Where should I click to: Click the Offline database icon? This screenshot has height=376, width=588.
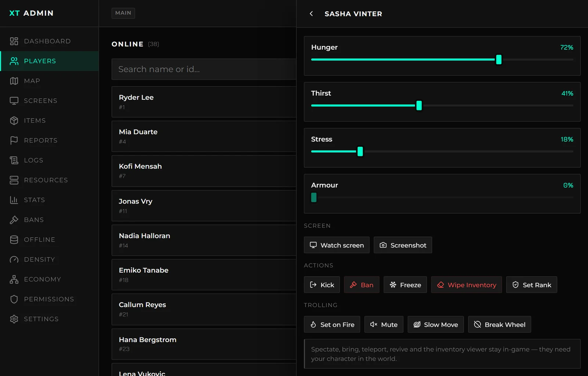(14, 240)
